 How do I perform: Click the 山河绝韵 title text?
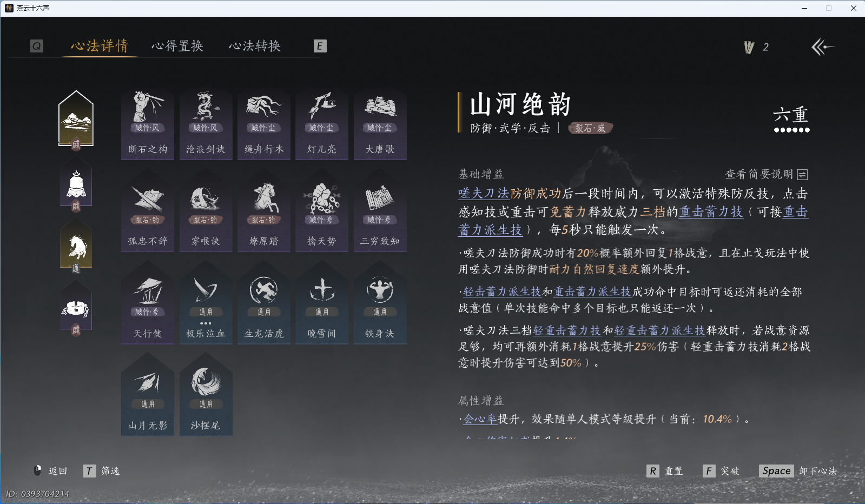(520, 104)
